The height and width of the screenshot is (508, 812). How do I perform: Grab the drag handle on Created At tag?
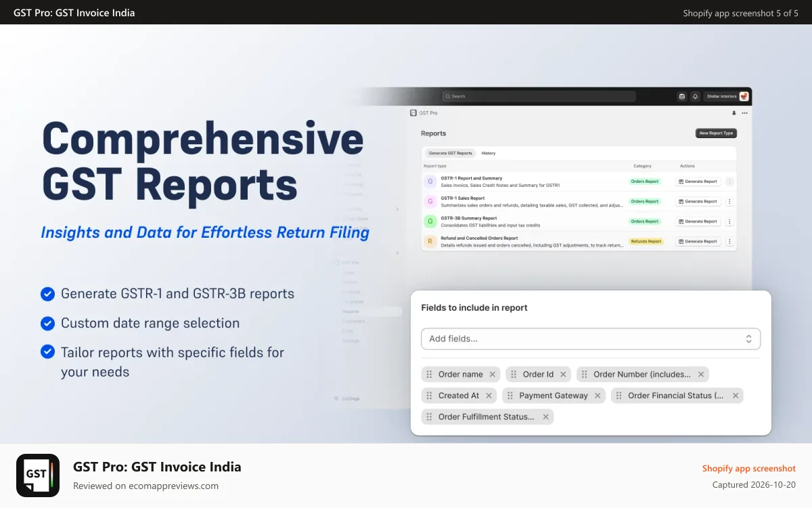click(429, 396)
